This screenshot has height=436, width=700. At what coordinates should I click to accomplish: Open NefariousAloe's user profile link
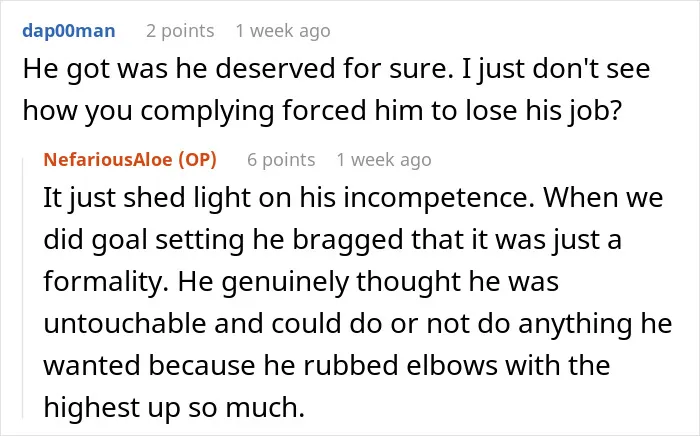(108, 159)
